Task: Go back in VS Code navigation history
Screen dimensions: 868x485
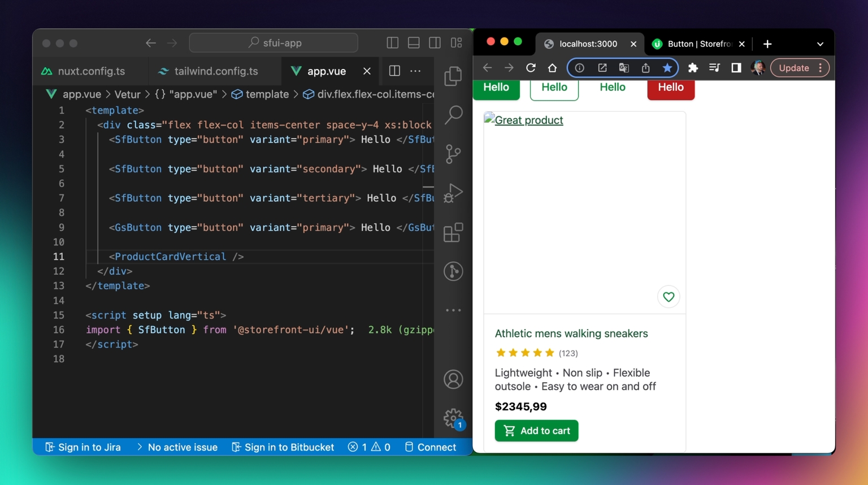Action: pos(150,43)
